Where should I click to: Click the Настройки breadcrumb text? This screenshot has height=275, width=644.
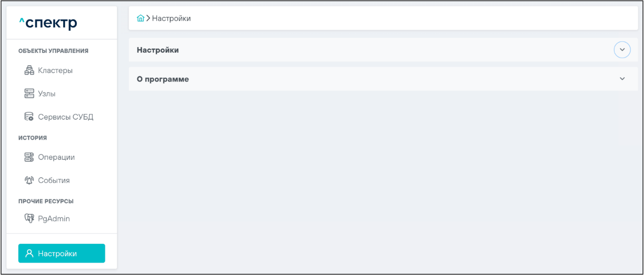coord(171,18)
